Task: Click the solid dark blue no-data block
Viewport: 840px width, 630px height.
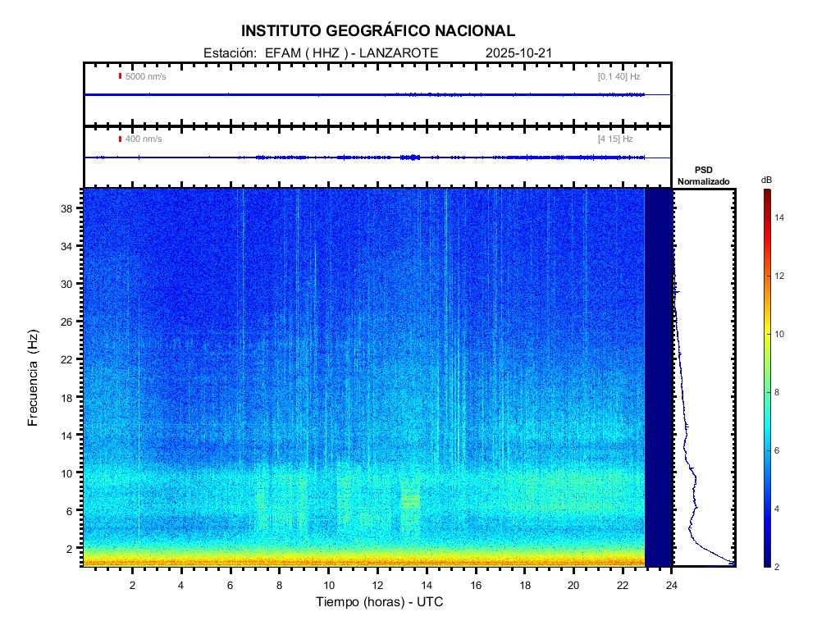Action: tap(658, 377)
